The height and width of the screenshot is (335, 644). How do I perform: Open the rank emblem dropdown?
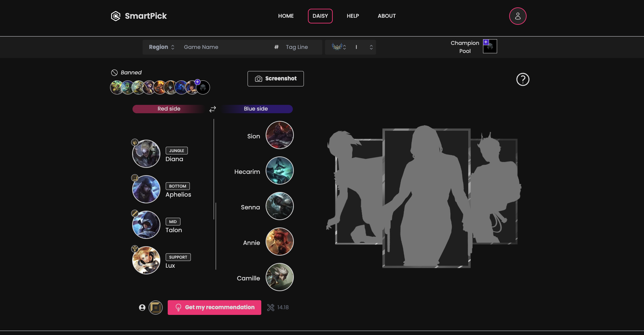click(339, 47)
